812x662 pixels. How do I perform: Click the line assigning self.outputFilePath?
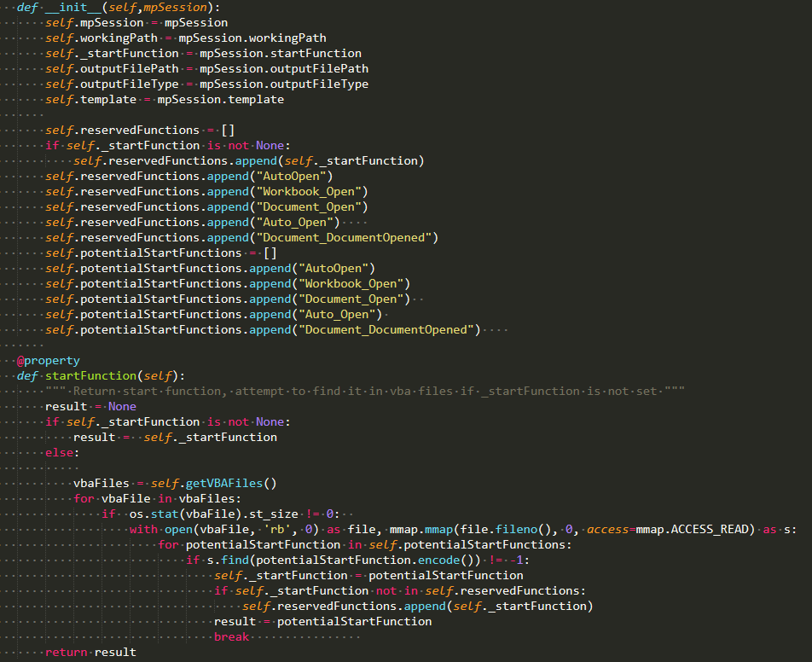pos(206,69)
